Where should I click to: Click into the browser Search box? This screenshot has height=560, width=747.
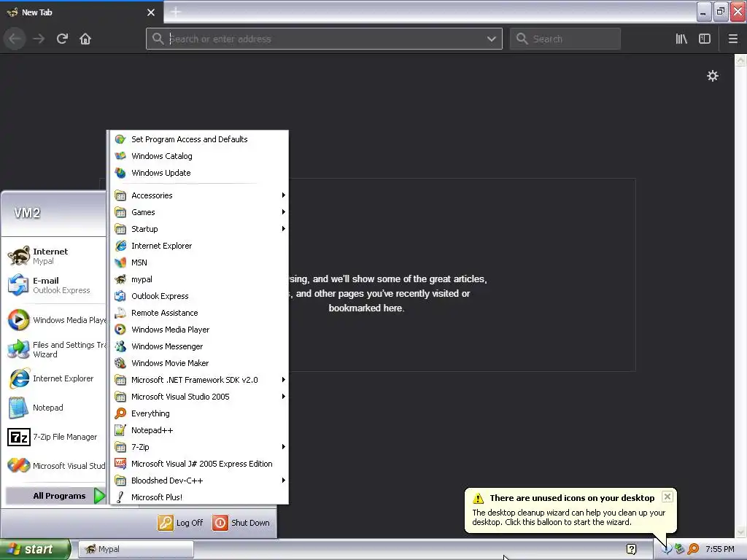click(x=565, y=39)
